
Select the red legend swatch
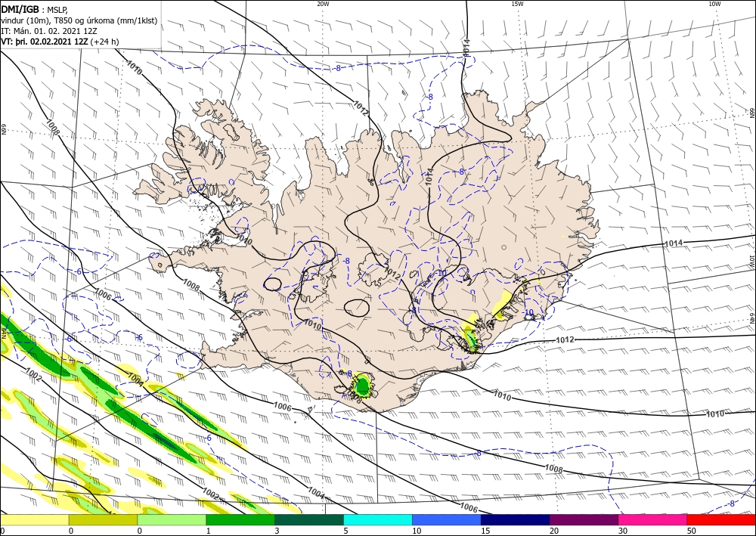[721, 520]
